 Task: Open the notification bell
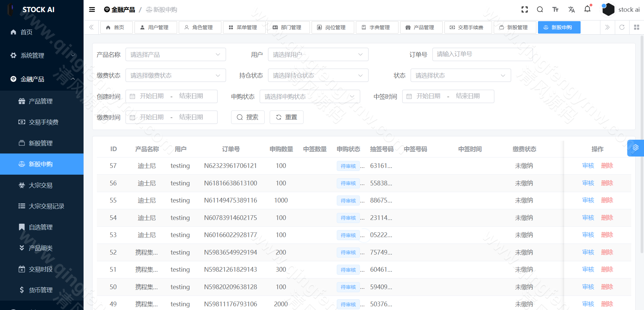(x=587, y=9)
